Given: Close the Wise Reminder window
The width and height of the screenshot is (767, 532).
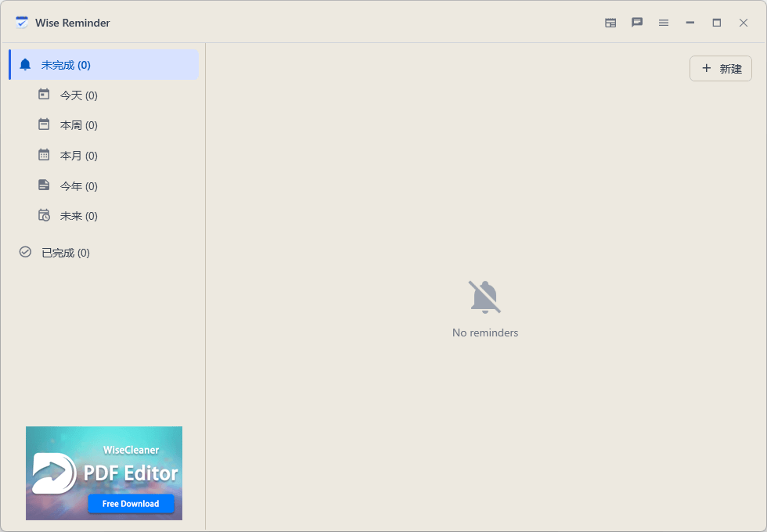Looking at the screenshot, I should coord(744,23).
